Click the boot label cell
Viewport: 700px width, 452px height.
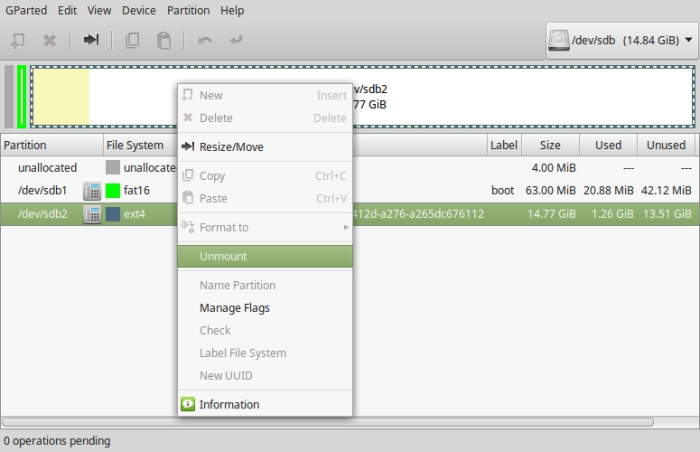click(503, 191)
